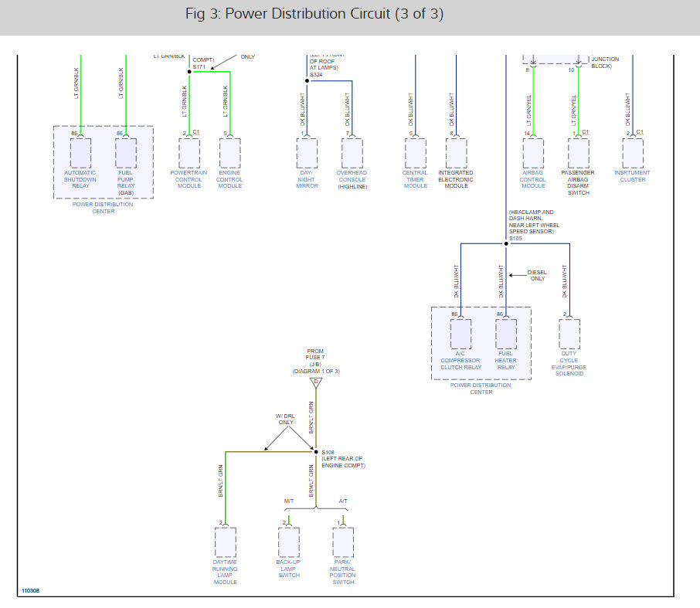The width and height of the screenshot is (700, 608).
Task: Open the Day/Night Mirror component label
Action: point(308,179)
